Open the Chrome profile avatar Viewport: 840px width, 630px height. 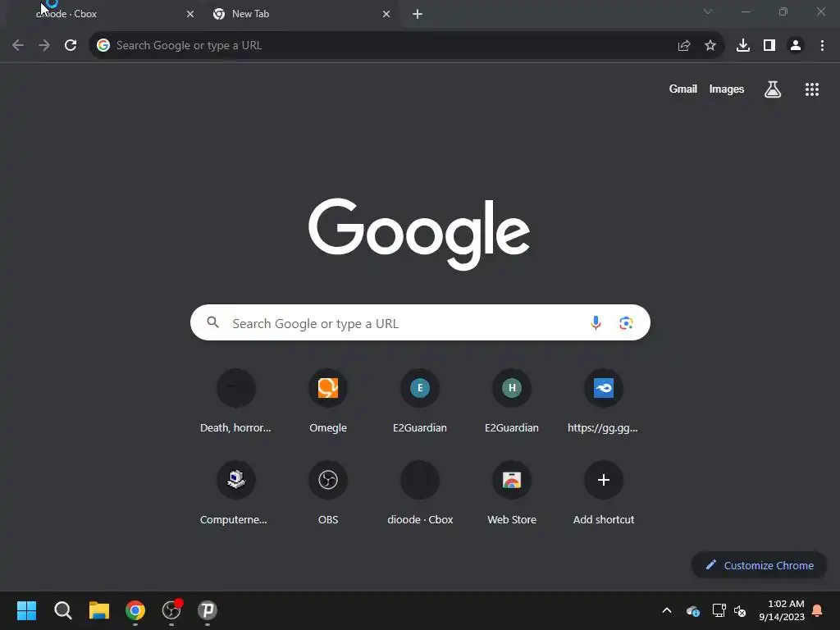click(x=796, y=46)
